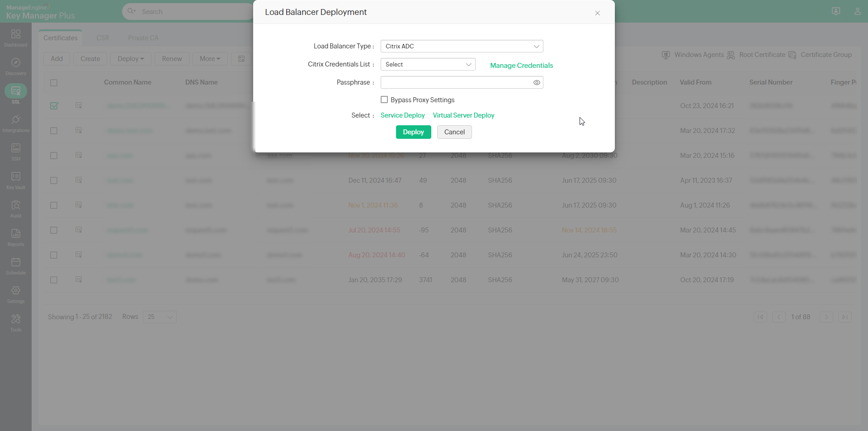Check the row valid from Aug 1, 2024 11:26

pos(54,205)
